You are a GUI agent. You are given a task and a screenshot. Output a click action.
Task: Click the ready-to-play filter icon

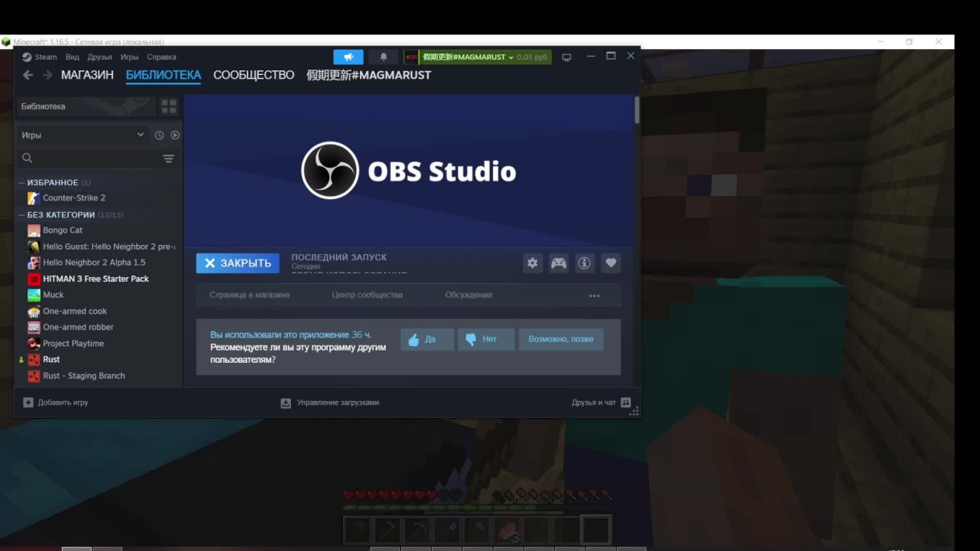click(x=175, y=135)
